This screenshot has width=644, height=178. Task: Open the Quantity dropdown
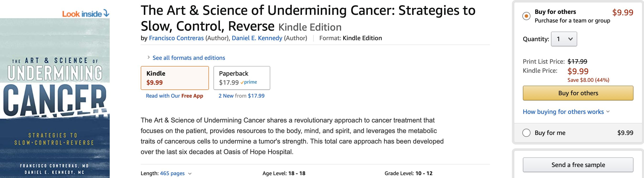click(x=564, y=39)
